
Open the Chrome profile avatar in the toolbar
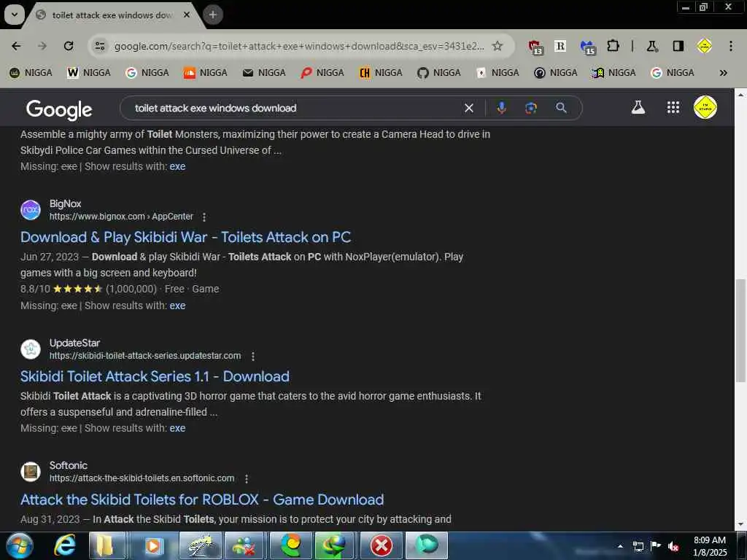point(704,46)
